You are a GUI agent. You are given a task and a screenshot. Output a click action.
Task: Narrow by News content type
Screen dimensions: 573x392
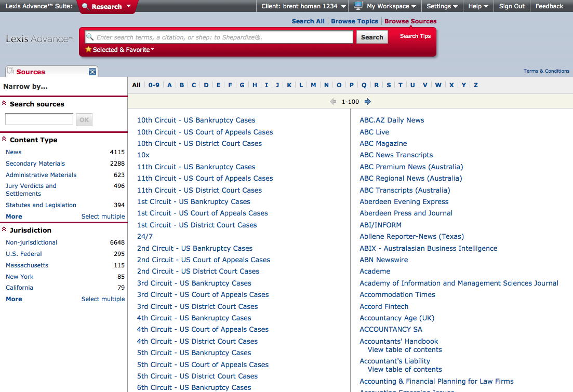click(x=14, y=152)
